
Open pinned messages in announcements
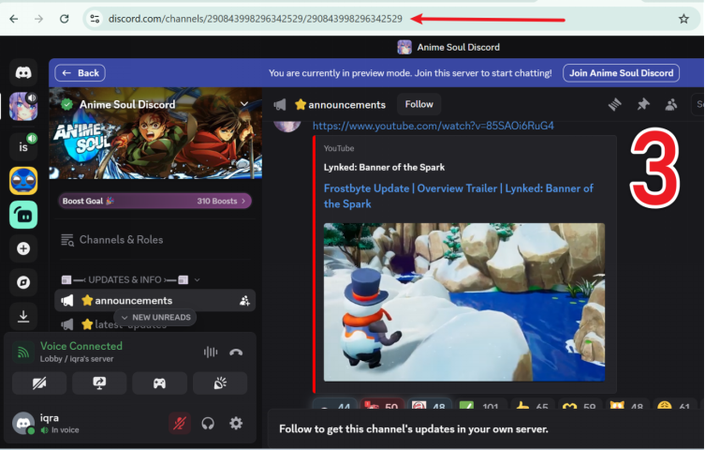point(643,104)
